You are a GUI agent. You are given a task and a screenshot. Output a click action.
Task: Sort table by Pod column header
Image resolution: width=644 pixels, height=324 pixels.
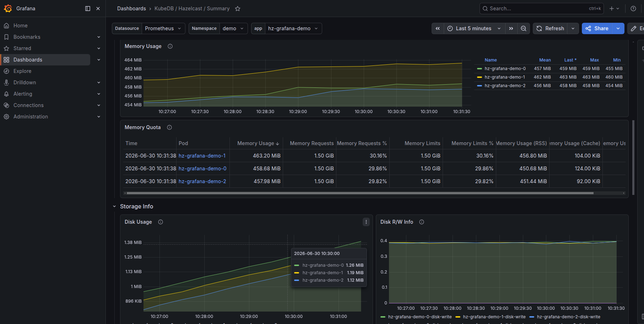pos(183,143)
